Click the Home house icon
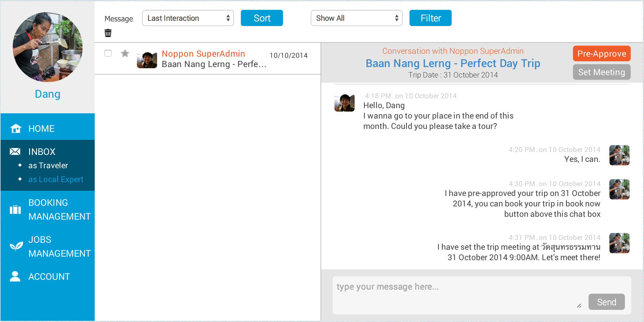This screenshot has height=322, width=644. tap(16, 128)
